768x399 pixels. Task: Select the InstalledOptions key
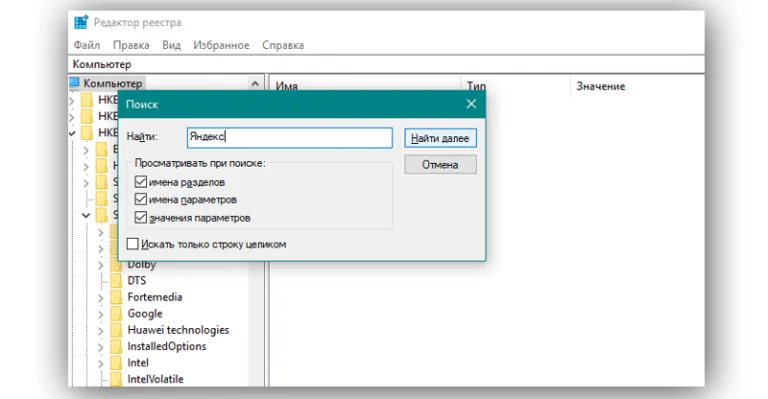[167, 346]
